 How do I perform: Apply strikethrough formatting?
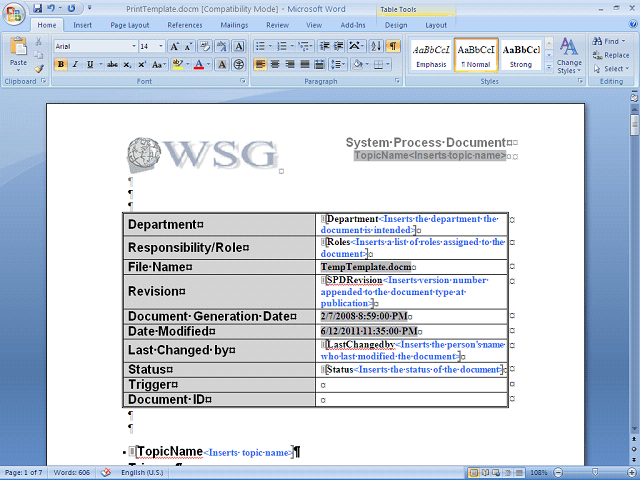pos(112,64)
